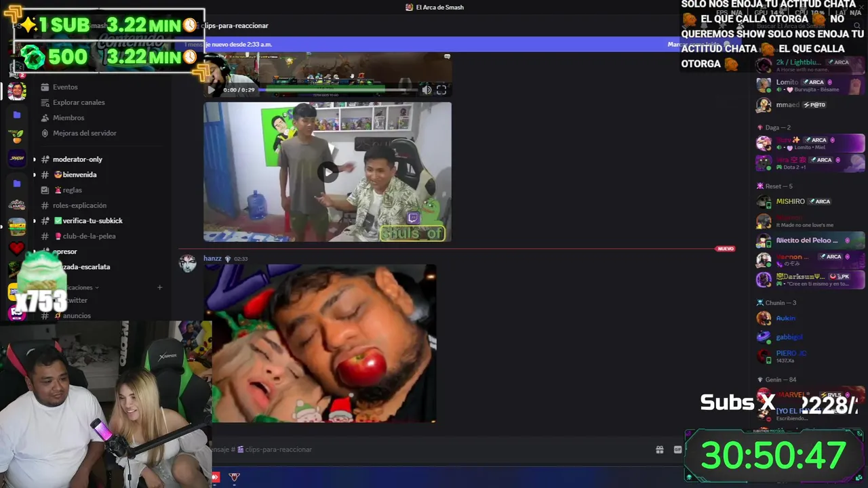Click hanzz username in chat
Image resolution: width=868 pixels, height=488 pixels.
212,258
